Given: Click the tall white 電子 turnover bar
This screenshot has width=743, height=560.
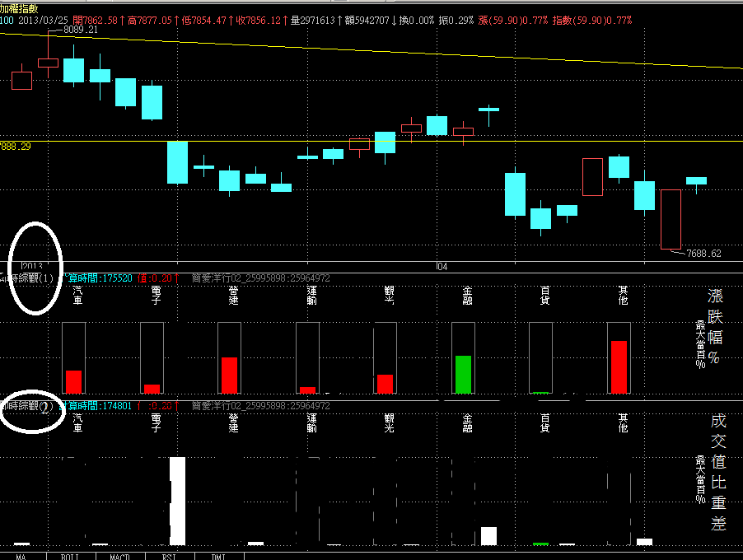Looking at the screenshot, I should point(177,501).
